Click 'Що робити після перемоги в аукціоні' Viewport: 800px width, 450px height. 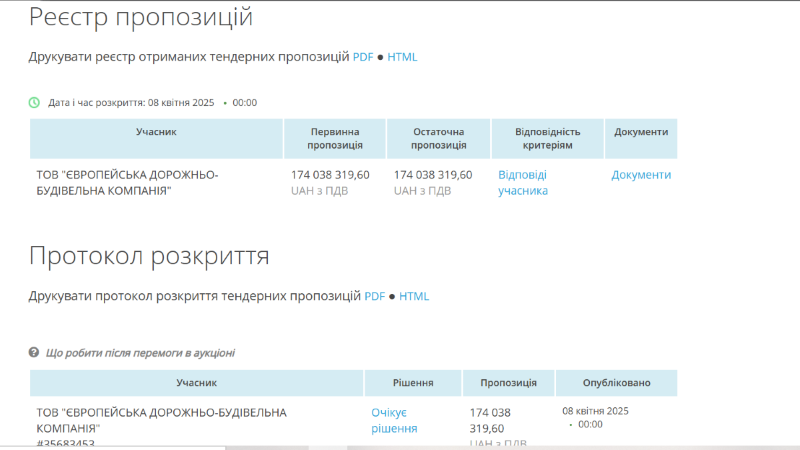[140, 353]
